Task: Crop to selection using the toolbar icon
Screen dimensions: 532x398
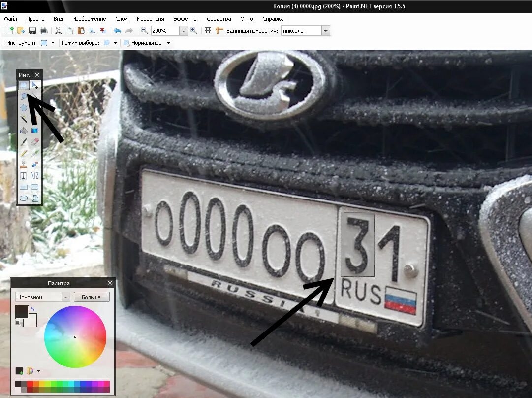Action: (92, 31)
